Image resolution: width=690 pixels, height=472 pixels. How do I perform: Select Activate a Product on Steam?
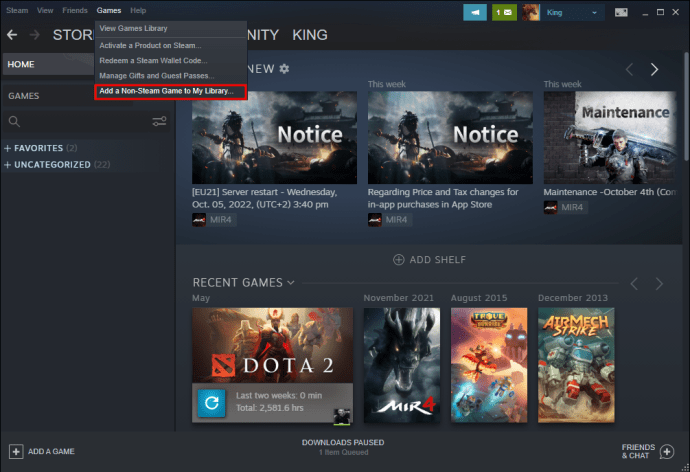tap(170, 45)
